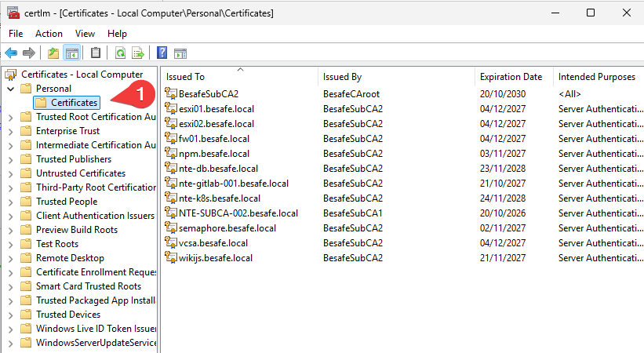Expand the Remote Desktop store
Screen dimensions: 644x353
11,259
